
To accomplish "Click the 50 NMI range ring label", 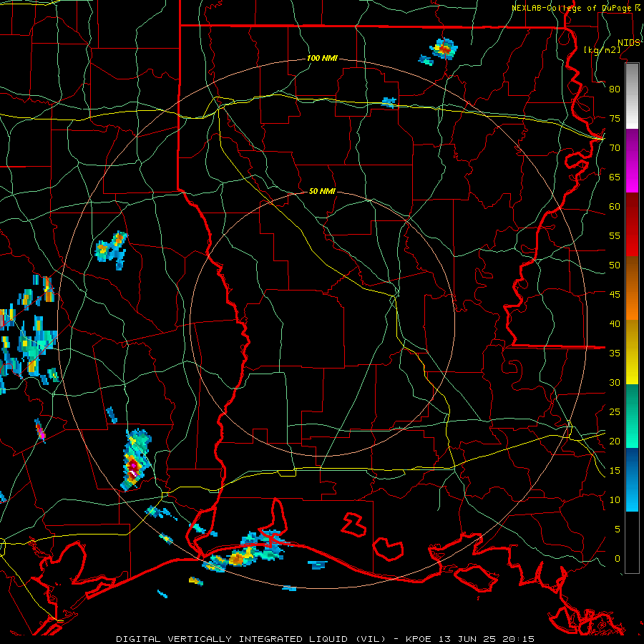I will coord(322,191).
